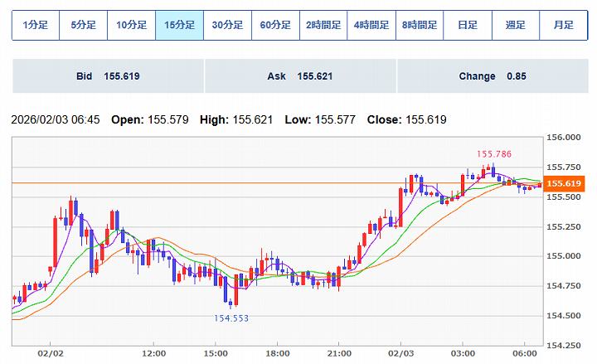Switch chart to 30分足

click(x=227, y=25)
